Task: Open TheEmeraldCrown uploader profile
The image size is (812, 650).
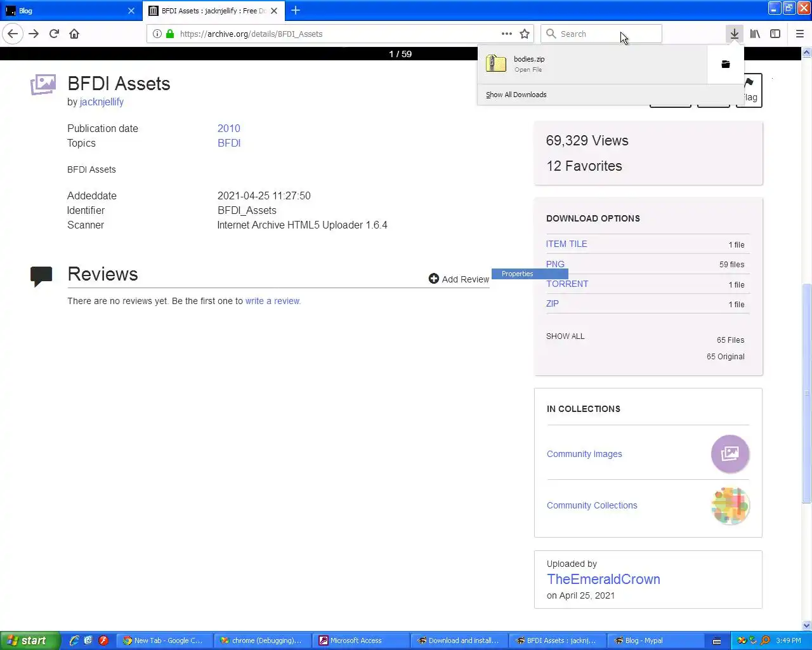Action: click(x=603, y=579)
